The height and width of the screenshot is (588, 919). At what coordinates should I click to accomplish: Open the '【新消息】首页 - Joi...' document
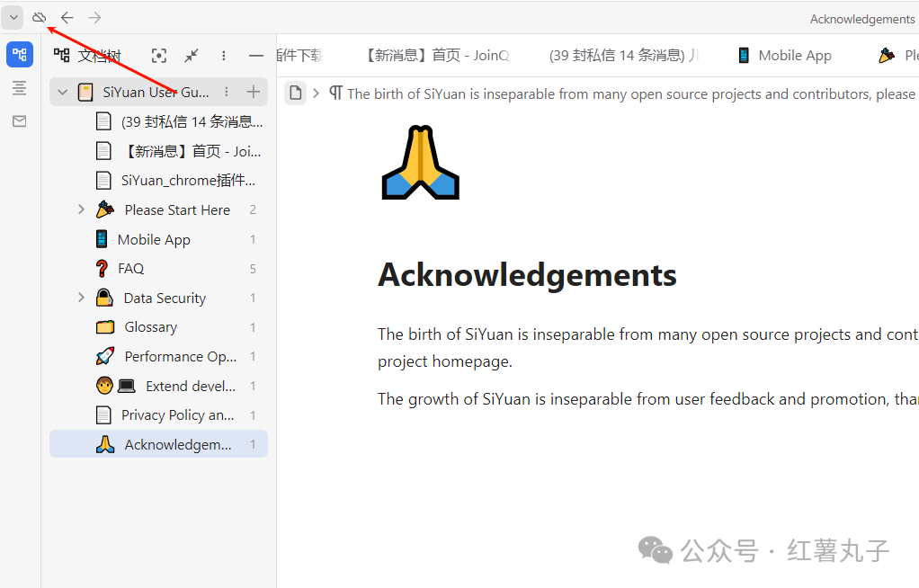[159, 151]
